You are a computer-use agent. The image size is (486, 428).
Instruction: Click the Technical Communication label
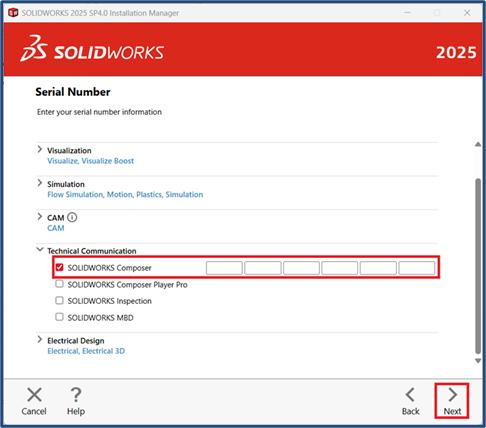click(92, 251)
